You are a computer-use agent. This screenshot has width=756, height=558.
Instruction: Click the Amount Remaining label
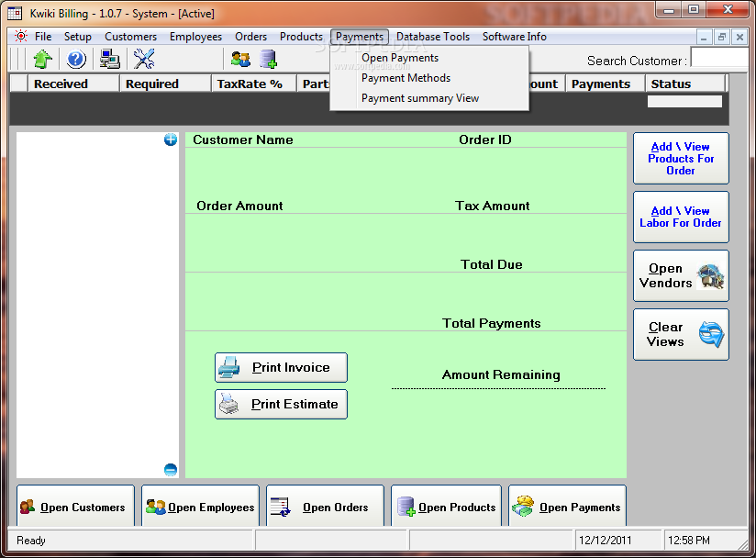(501, 374)
